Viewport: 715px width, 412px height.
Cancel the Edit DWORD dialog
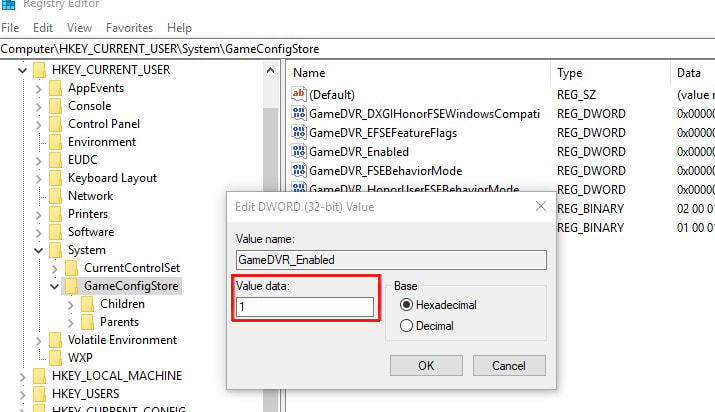tap(509, 366)
